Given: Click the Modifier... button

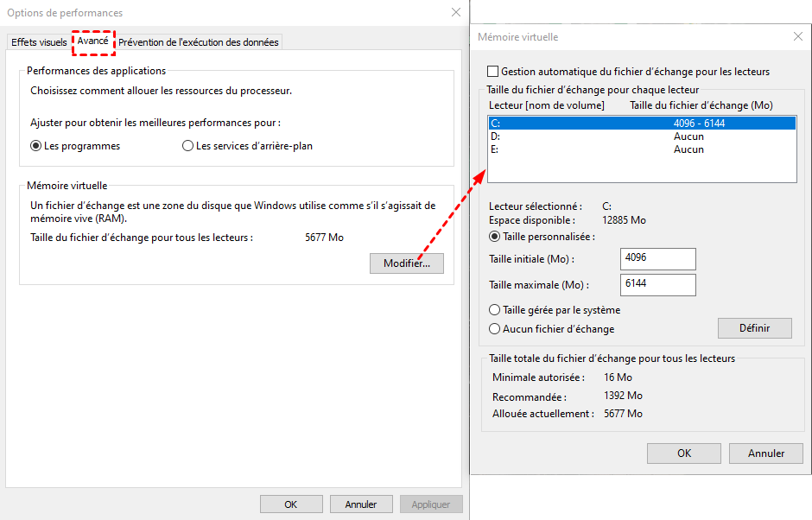Looking at the screenshot, I should click(407, 263).
